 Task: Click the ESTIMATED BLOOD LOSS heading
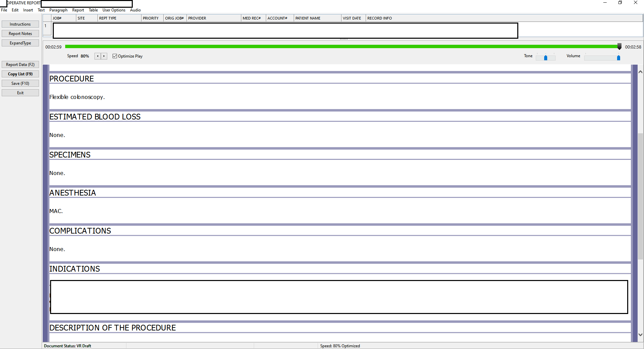(x=95, y=117)
